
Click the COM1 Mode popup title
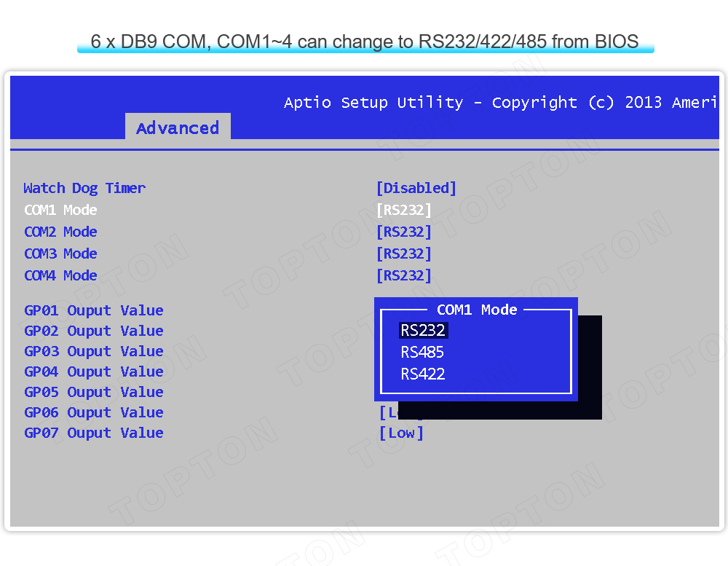point(477,310)
